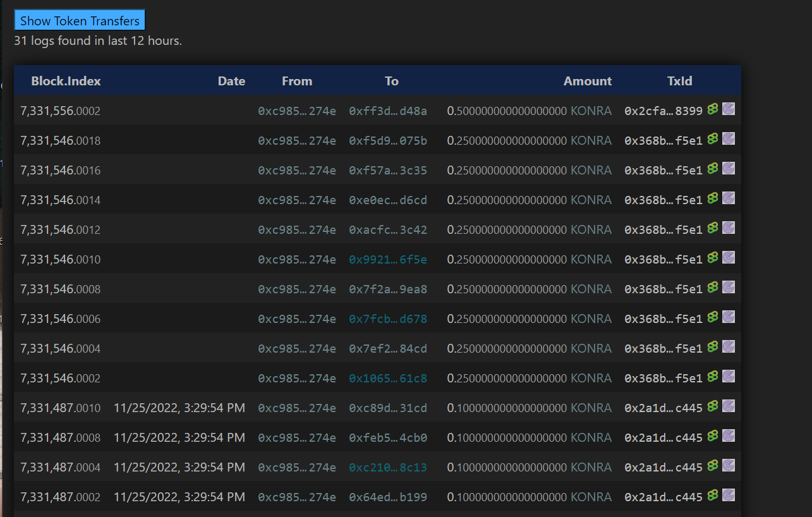
Task: Open recipient address 0x7fcb…d678
Action: point(388,319)
